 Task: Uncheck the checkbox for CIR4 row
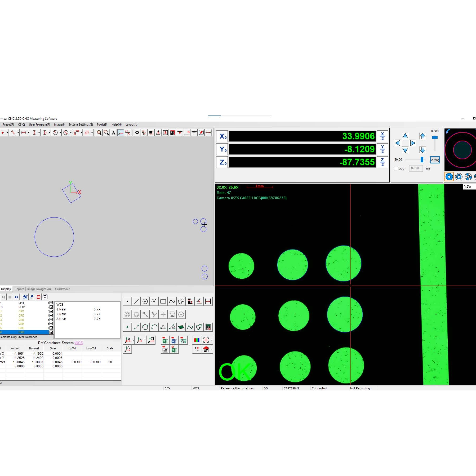tap(51, 324)
